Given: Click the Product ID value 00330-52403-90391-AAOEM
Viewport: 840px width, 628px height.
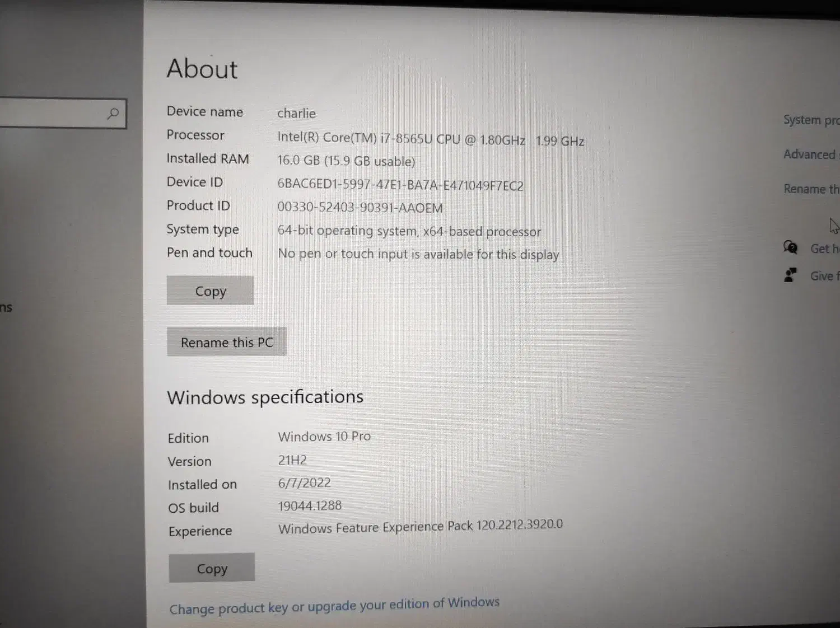Looking at the screenshot, I should pos(360,208).
